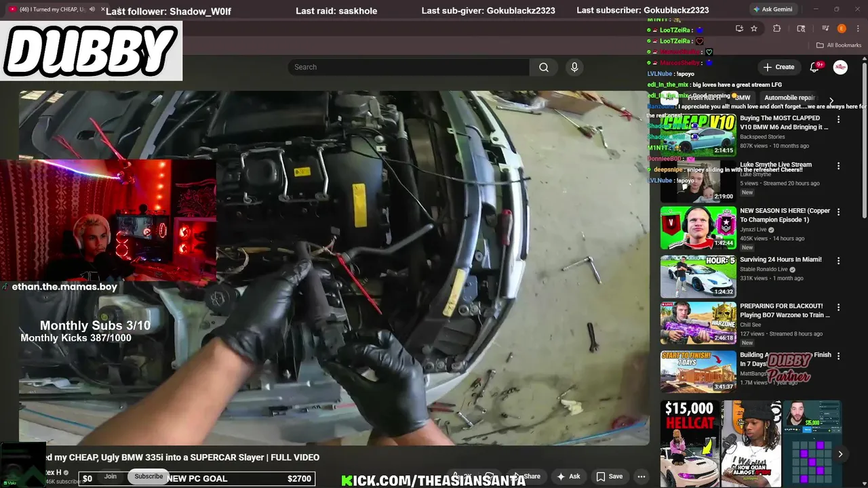Click the video title text
This screenshot has width=868, height=488.
pyautogui.click(x=182, y=457)
